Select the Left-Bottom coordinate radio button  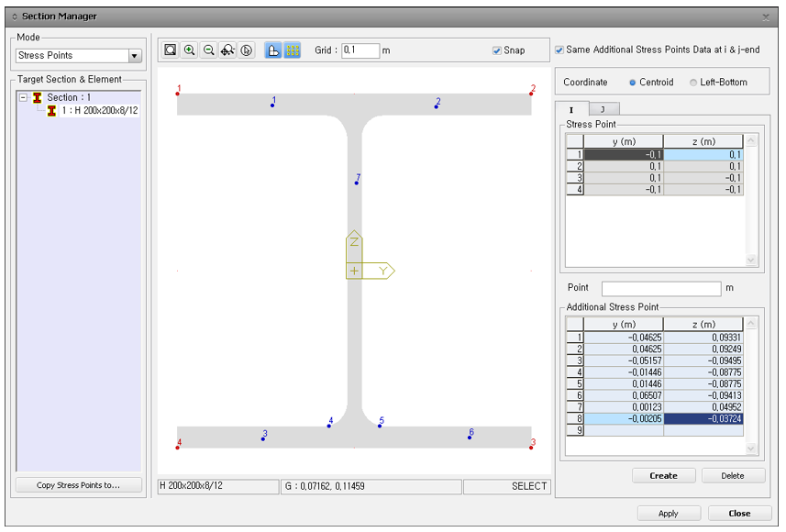[693, 83]
